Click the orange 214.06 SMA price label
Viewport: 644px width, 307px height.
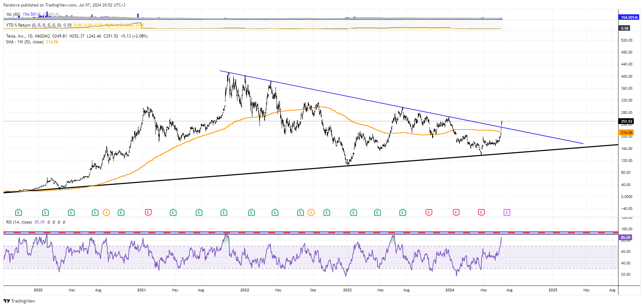[626, 133]
